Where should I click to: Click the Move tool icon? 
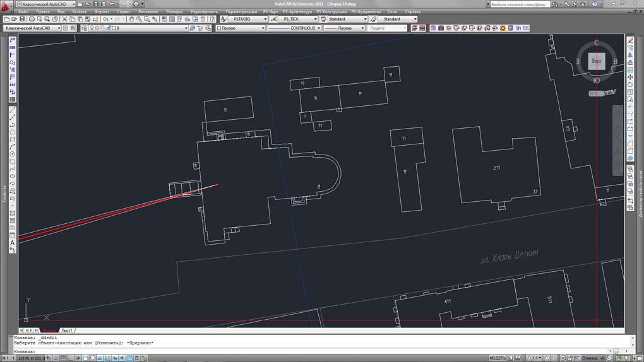pos(630,77)
